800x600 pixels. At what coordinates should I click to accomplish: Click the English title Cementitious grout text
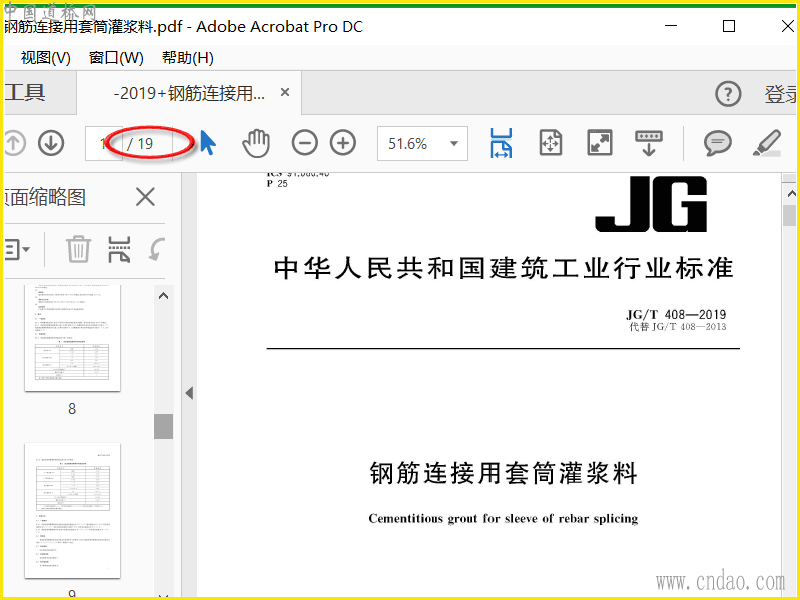[503, 518]
